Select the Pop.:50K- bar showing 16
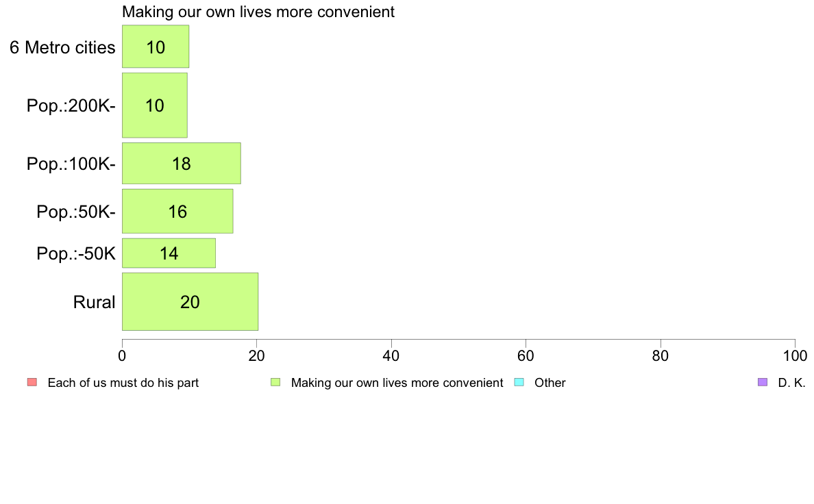 tap(177, 211)
